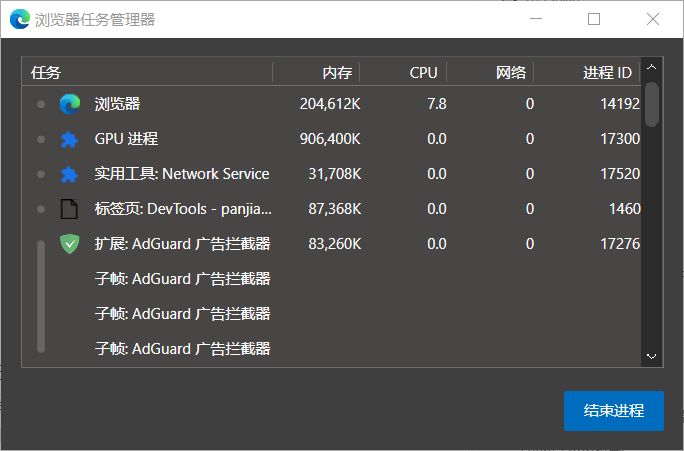
Task: Click the scrollbar up arrow
Action: click(652, 67)
